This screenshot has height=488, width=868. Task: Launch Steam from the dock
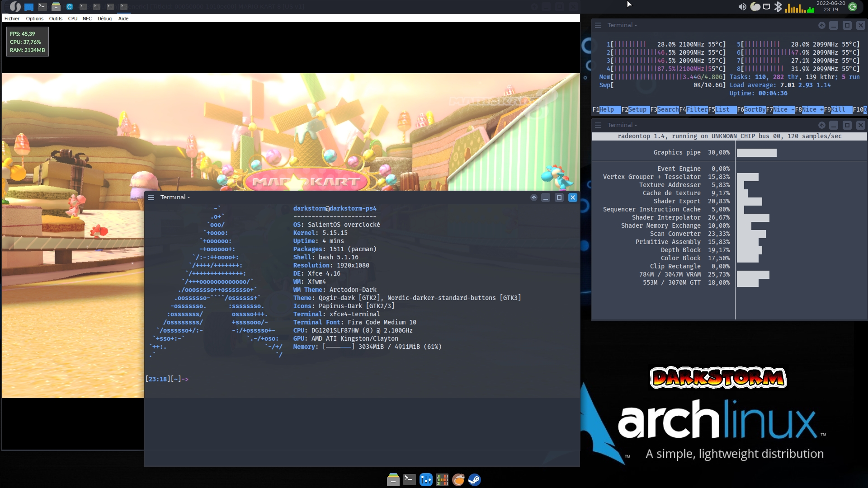474,480
